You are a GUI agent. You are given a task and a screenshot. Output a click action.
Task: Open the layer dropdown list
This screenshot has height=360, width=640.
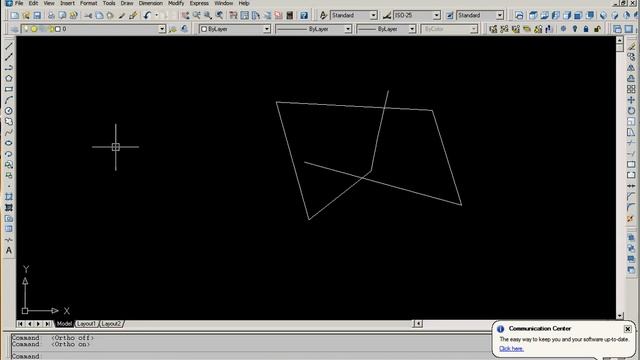162,29
